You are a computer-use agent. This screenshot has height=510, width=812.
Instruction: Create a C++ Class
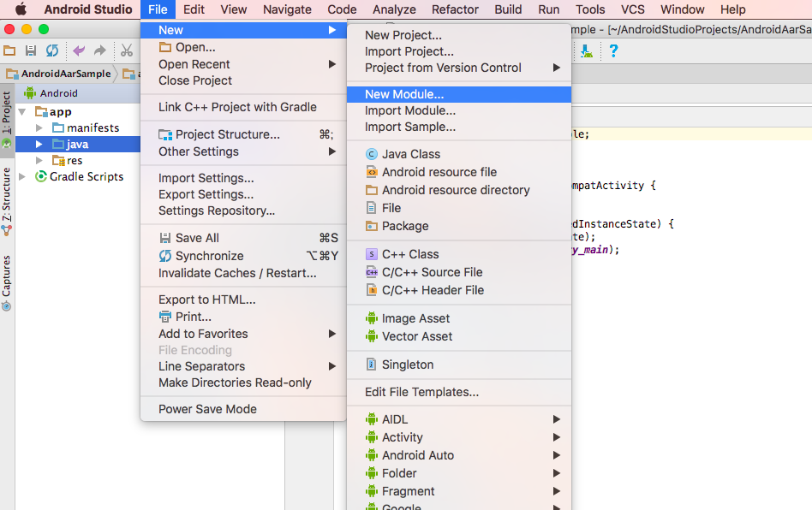point(459,254)
